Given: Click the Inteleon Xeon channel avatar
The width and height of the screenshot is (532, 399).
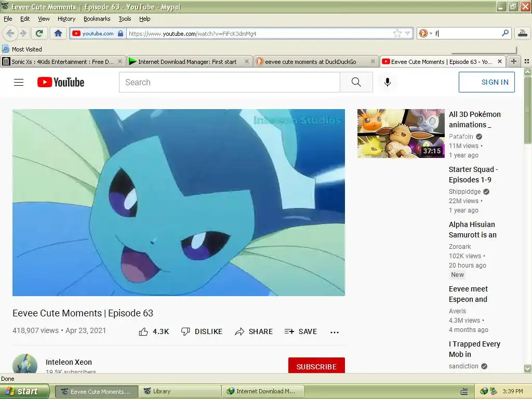Looking at the screenshot, I should pos(25,364).
